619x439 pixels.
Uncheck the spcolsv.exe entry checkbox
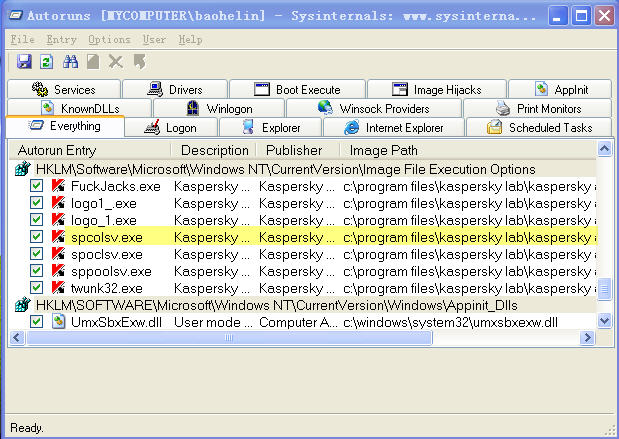(36, 237)
